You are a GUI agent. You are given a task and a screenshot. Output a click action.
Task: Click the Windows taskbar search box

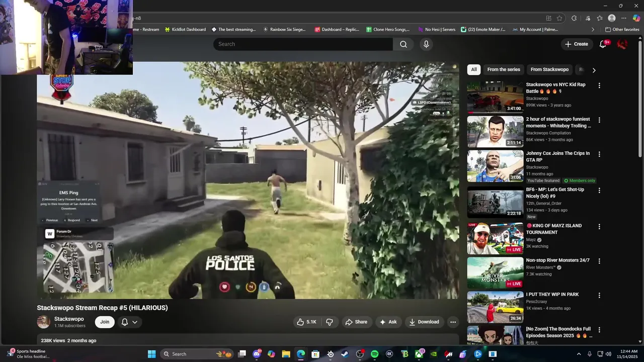coord(197,354)
